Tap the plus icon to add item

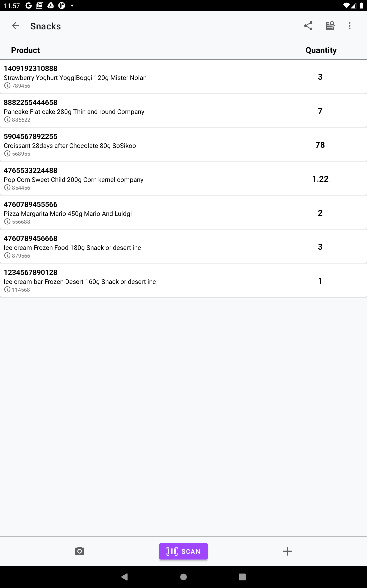287,551
